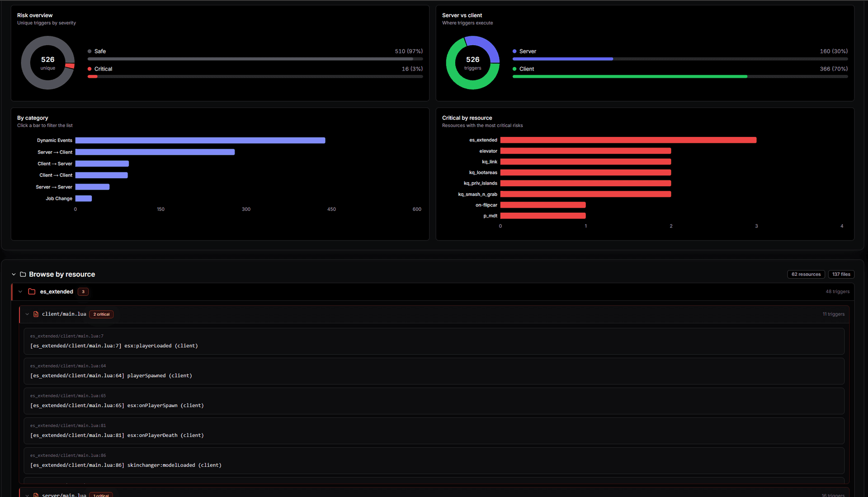Collapse the client/main.lua file entry
Image resolution: width=868 pixels, height=497 pixels.
pyautogui.click(x=27, y=314)
